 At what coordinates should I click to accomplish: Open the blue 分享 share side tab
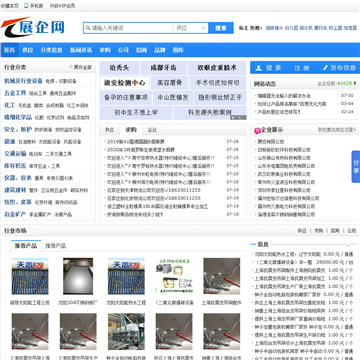(x=356, y=167)
